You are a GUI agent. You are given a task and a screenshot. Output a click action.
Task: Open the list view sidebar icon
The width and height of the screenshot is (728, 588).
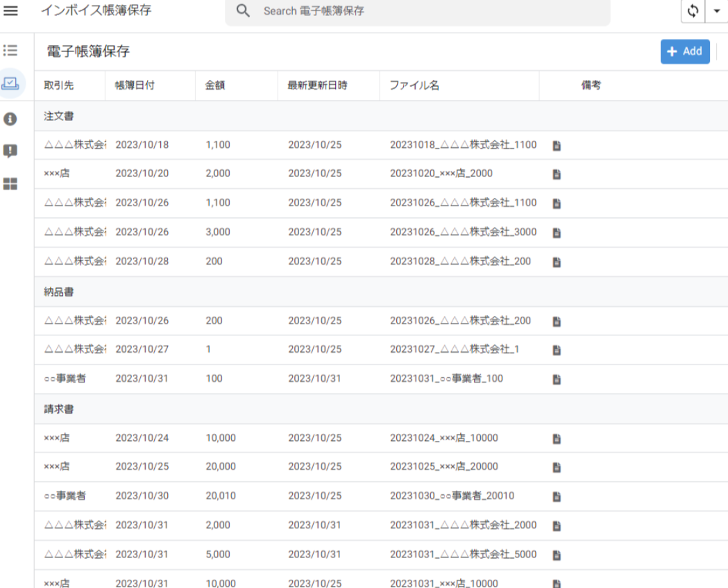click(x=10, y=51)
